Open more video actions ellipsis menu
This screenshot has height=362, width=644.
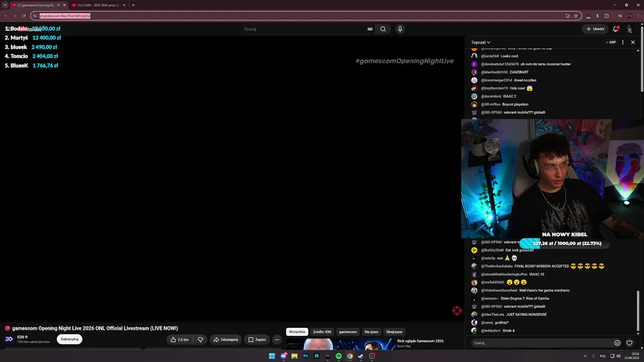tap(277, 339)
